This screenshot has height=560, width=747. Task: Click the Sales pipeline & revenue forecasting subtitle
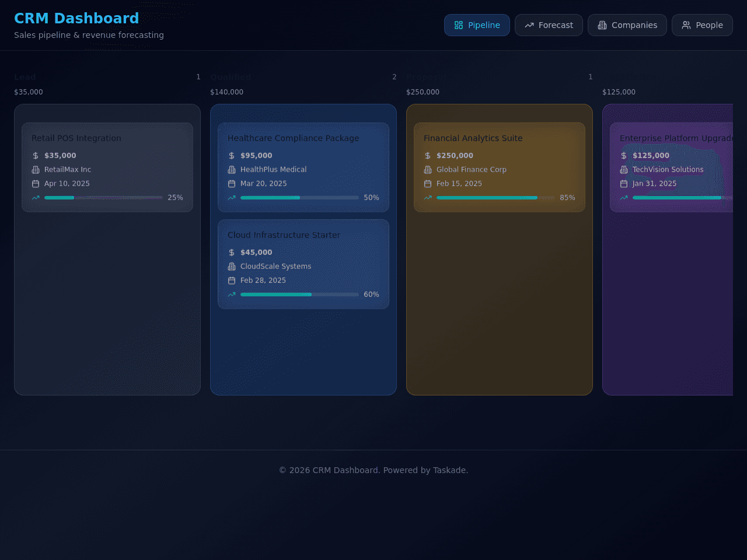pos(89,35)
